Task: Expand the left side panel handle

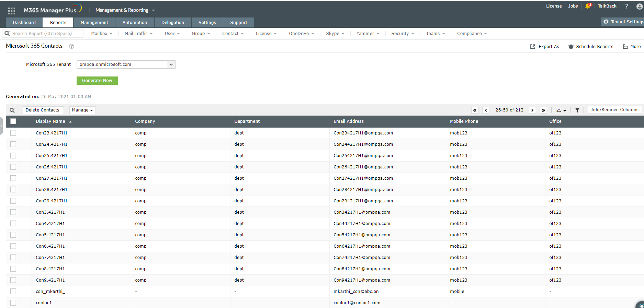Action: (2, 126)
